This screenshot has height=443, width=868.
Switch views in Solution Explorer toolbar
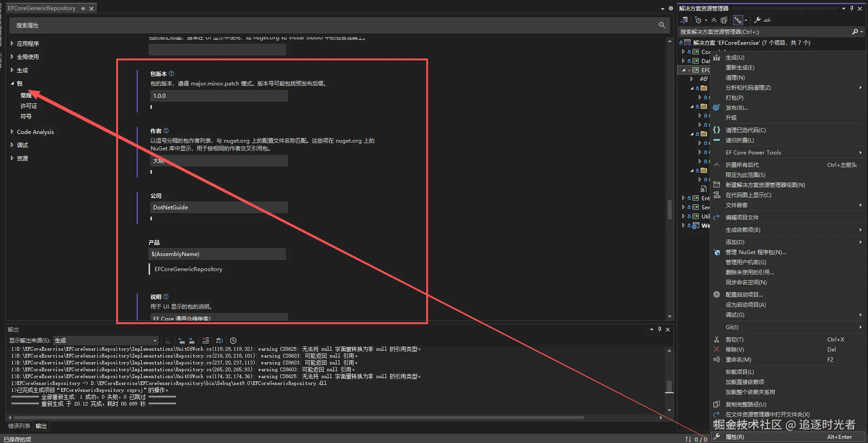pyautogui.click(x=684, y=20)
